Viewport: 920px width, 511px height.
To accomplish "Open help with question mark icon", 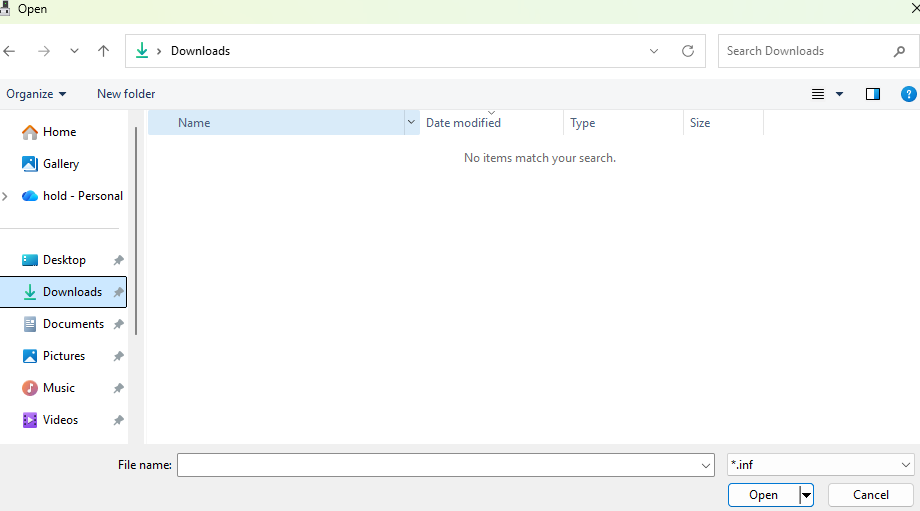I will pyautogui.click(x=908, y=94).
